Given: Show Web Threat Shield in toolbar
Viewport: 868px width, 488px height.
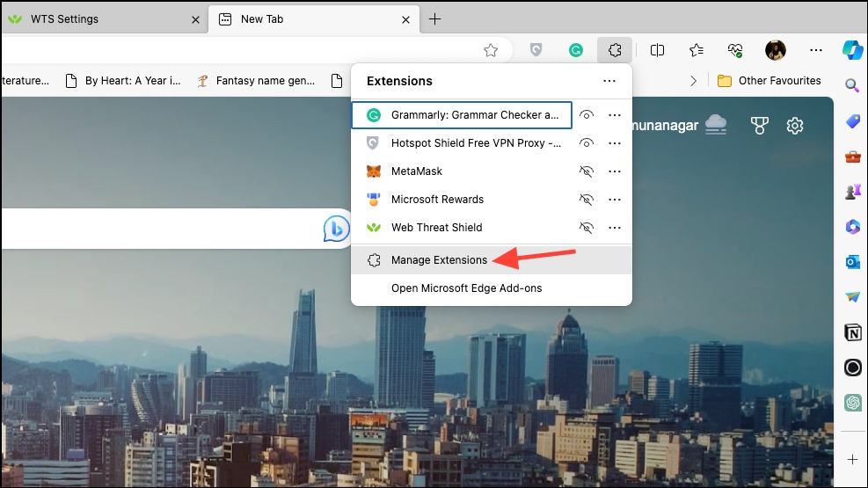Looking at the screenshot, I should [x=587, y=228].
